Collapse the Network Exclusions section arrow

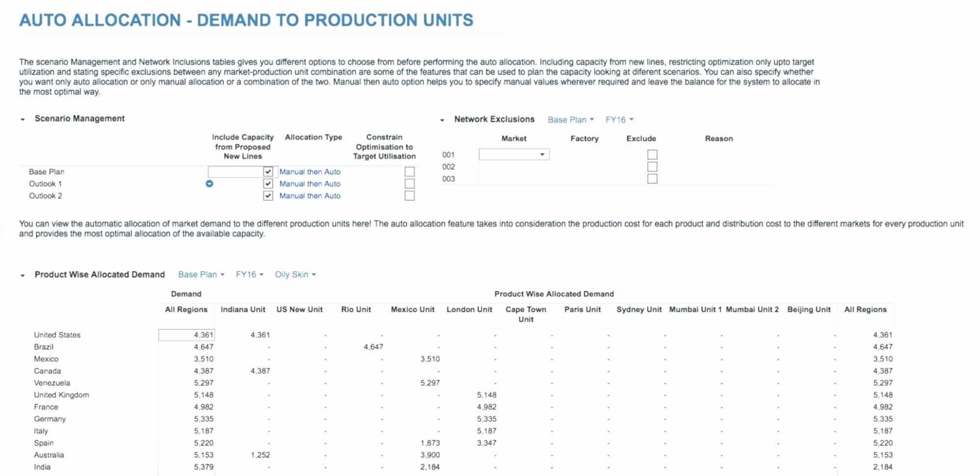[442, 120]
